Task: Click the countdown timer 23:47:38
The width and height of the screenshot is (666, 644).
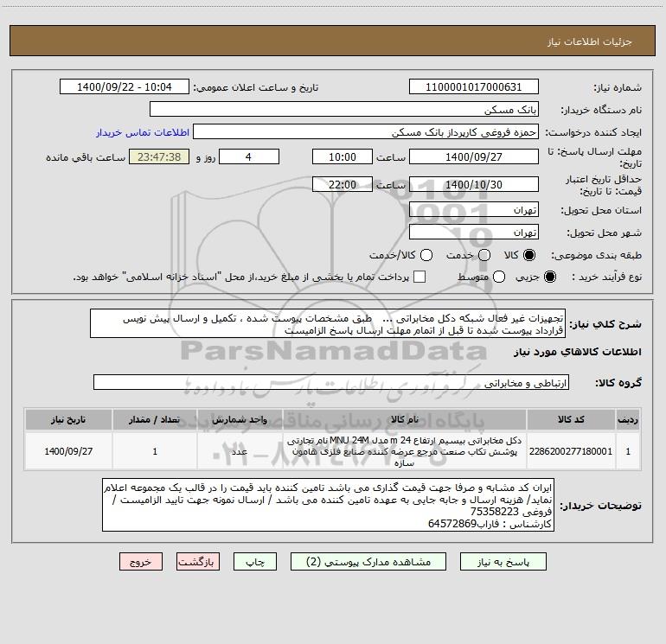Action: point(159,156)
